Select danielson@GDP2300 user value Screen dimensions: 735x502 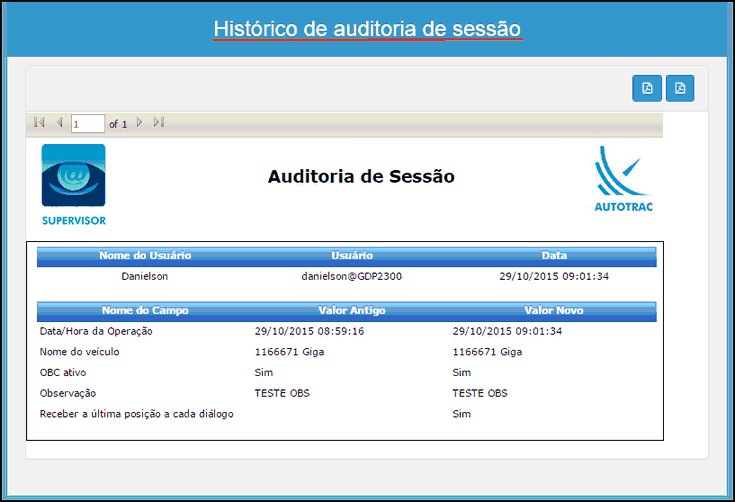pos(352,276)
